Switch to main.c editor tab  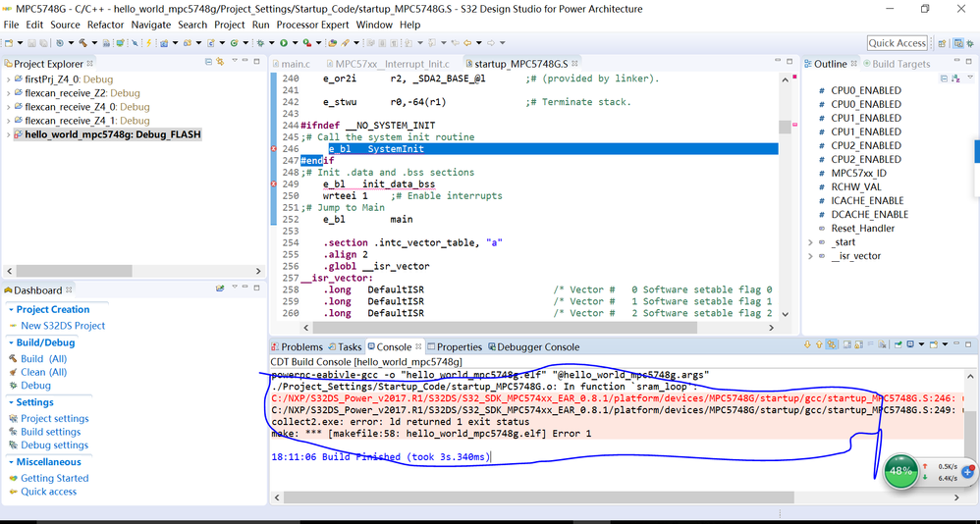pos(292,64)
